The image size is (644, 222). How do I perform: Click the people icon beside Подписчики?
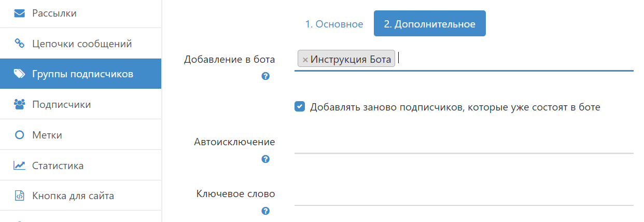tap(19, 104)
